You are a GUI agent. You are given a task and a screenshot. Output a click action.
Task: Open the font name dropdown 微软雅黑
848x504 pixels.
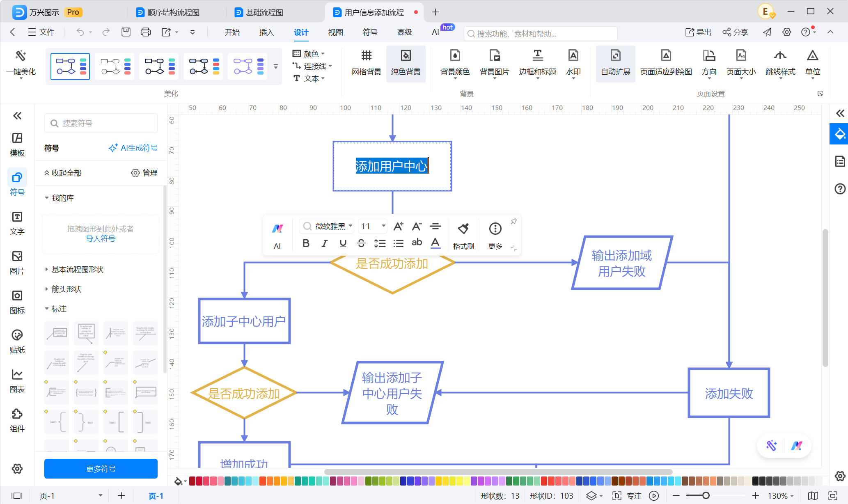tap(327, 226)
